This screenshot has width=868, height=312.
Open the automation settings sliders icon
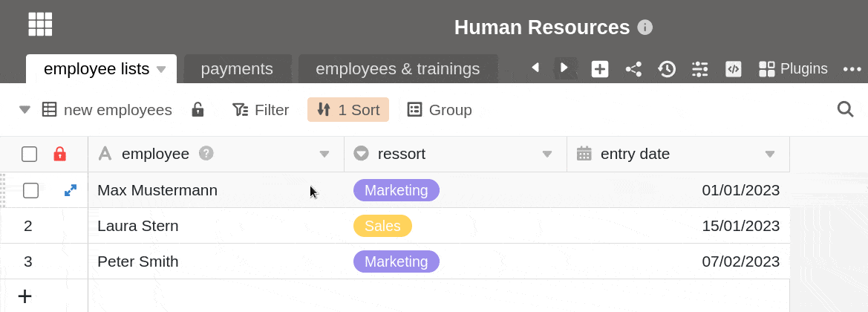tap(699, 69)
